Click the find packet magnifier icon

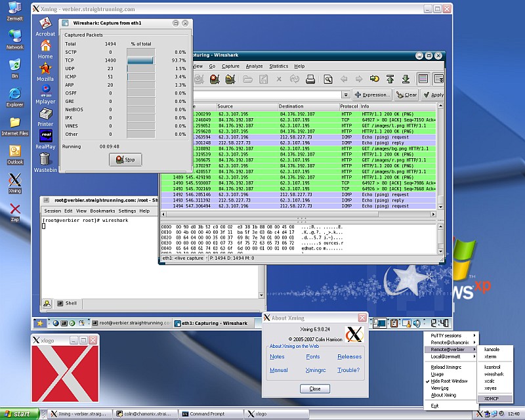pos(328,79)
